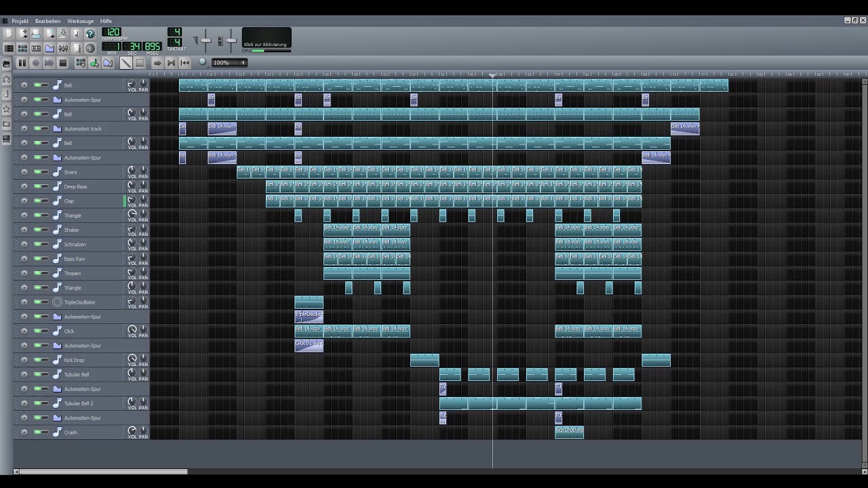Mute the Kick Drop track
The width and height of the screenshot is (868, 488).
[x=36, y=360]
